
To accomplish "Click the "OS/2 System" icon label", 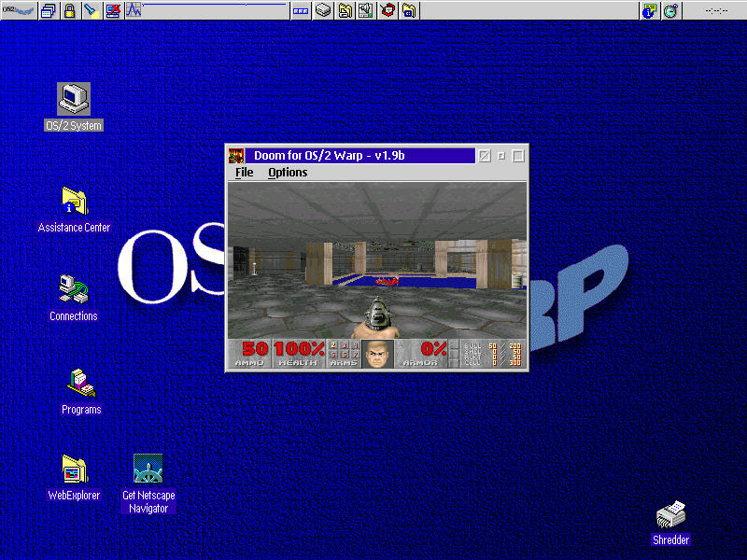I will coord(74,125).
